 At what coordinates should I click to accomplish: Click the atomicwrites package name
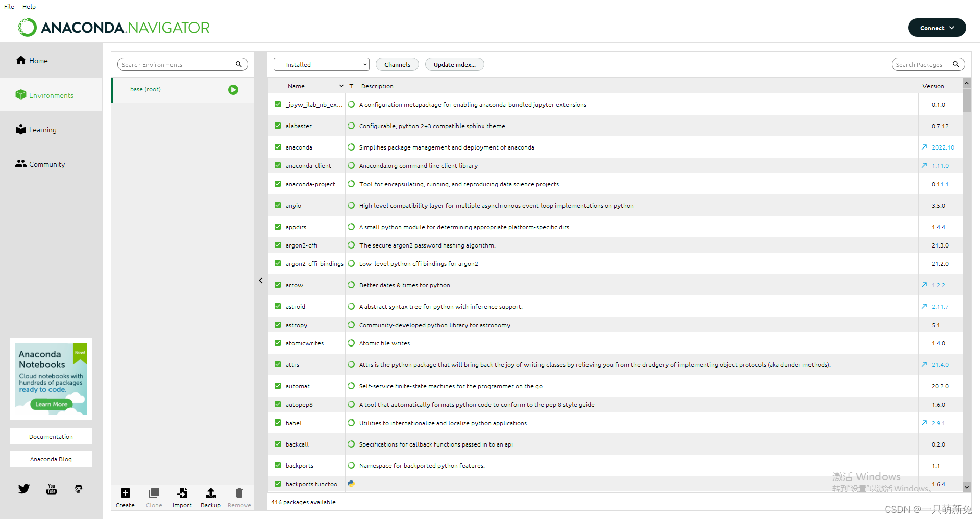tap(305, 343)
